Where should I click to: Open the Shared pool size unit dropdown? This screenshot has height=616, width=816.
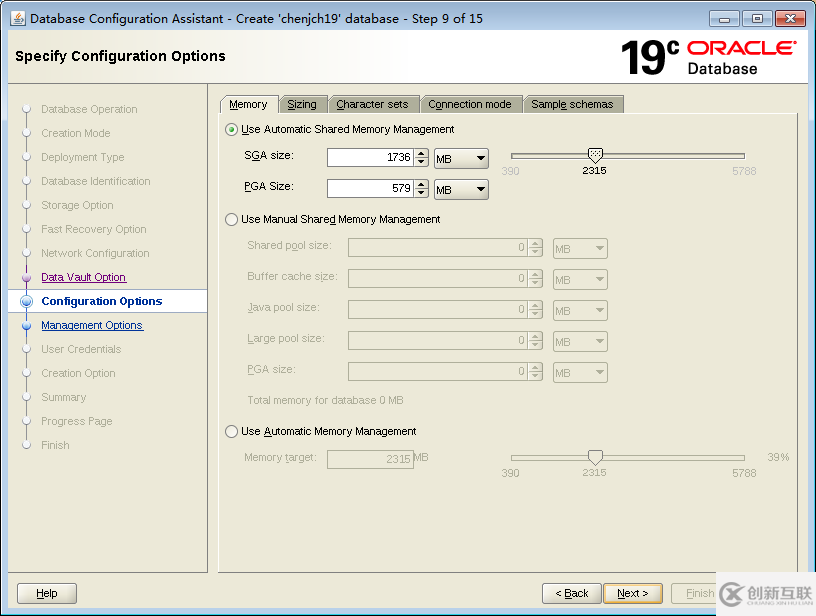tap(580, 248)
